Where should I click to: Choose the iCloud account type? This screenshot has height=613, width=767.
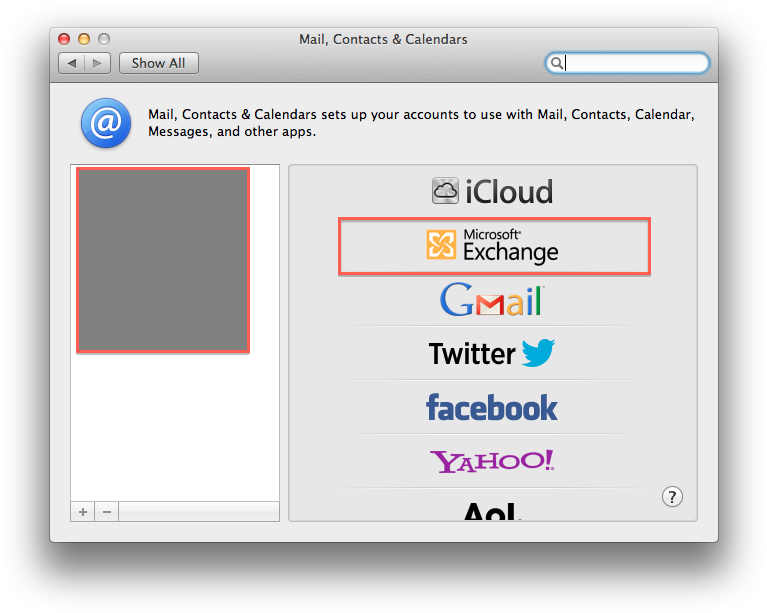click(x=492, y=191)
